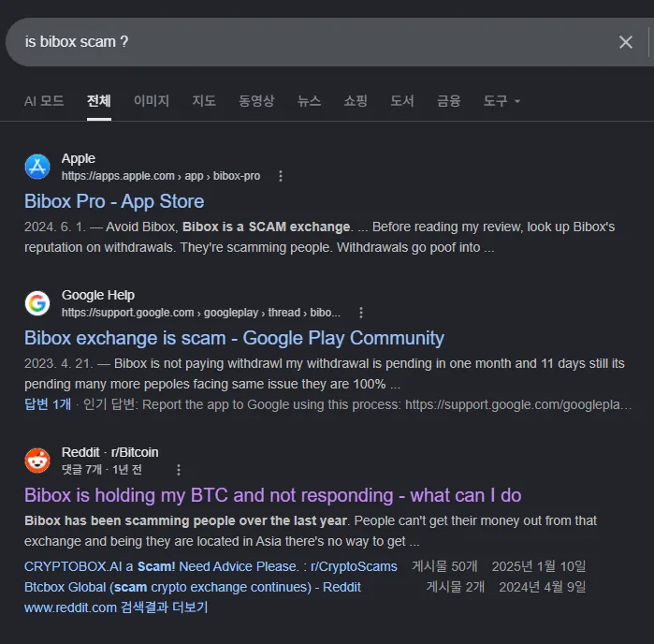Click the '2025년 1월 10일' date
Viewport: 654px width, 644px height.
click(539, 566)
